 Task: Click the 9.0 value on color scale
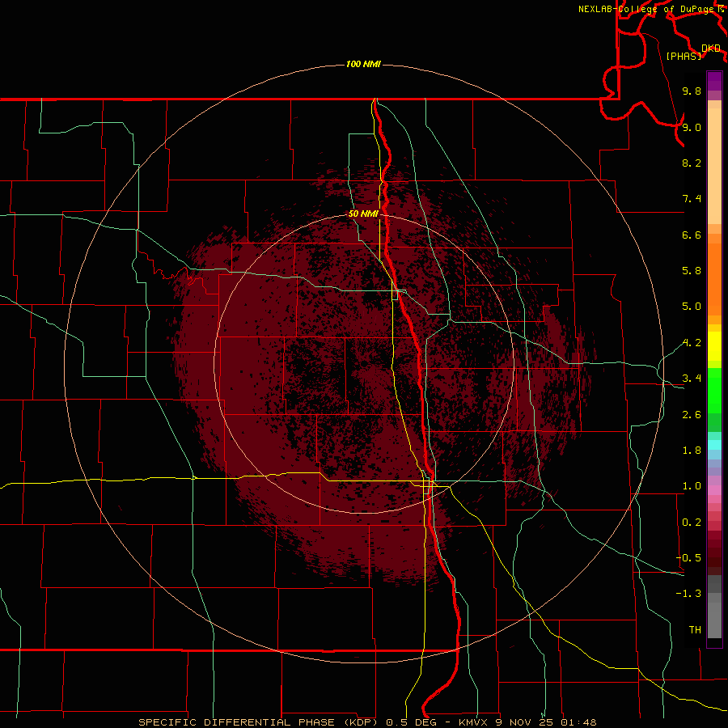tap(692, 127)
